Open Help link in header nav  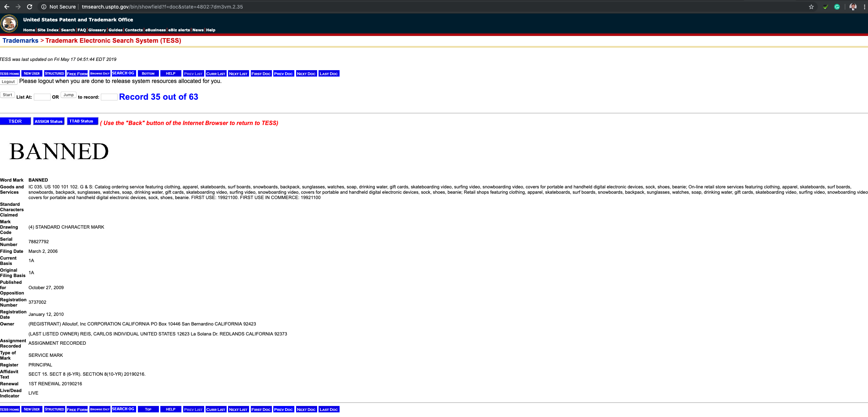pos(211,30)
